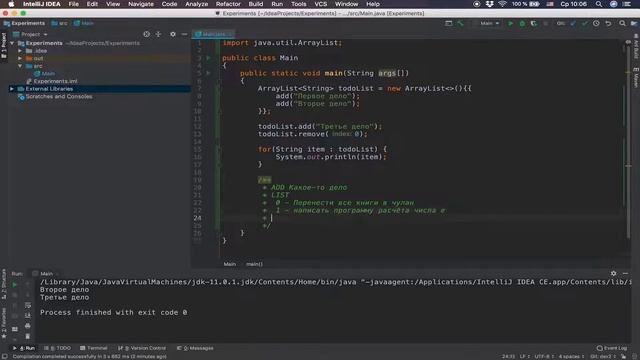Screen dimensions: 640x360
Task: Open the Messages tool window tab
Action: 195,348
